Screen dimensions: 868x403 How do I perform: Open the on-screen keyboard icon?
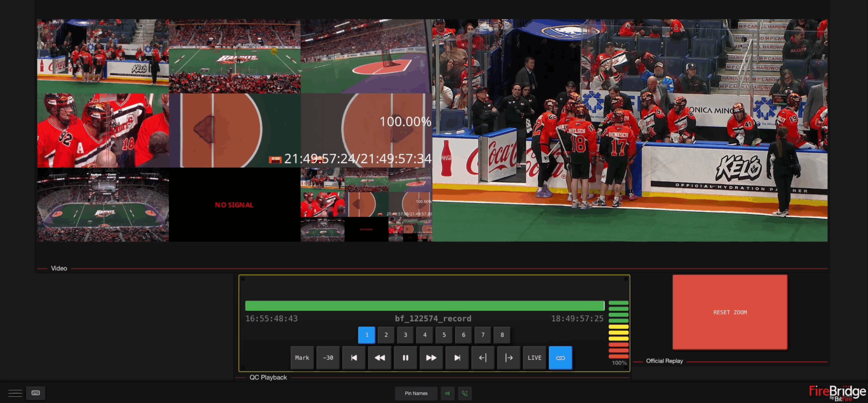[36, 393]
